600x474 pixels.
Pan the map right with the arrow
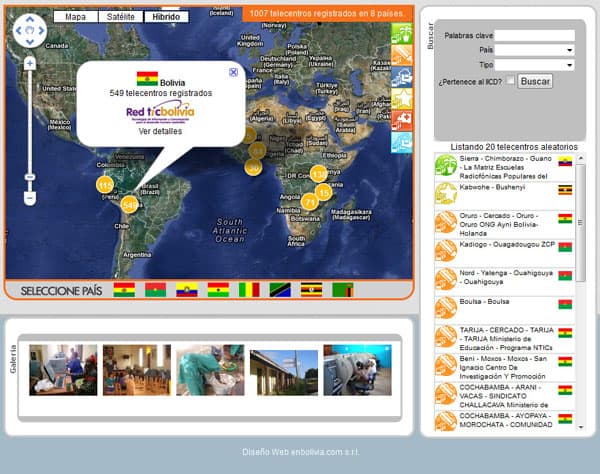41,30
